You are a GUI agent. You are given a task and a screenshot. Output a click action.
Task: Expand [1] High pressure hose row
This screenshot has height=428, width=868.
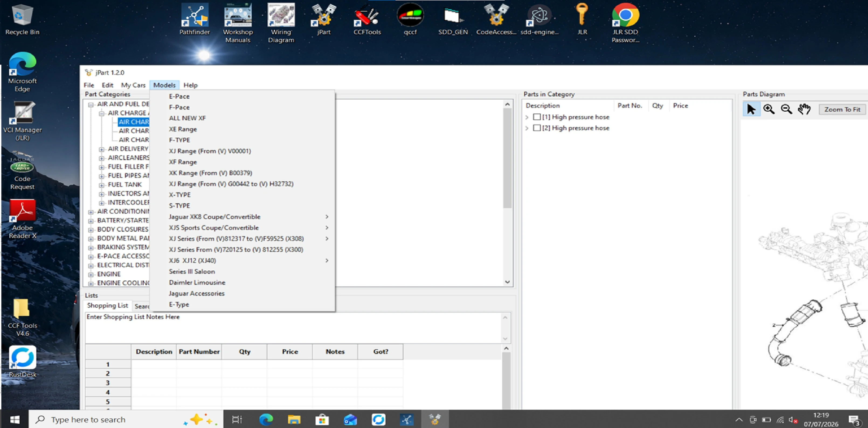[x=527, y=117]
